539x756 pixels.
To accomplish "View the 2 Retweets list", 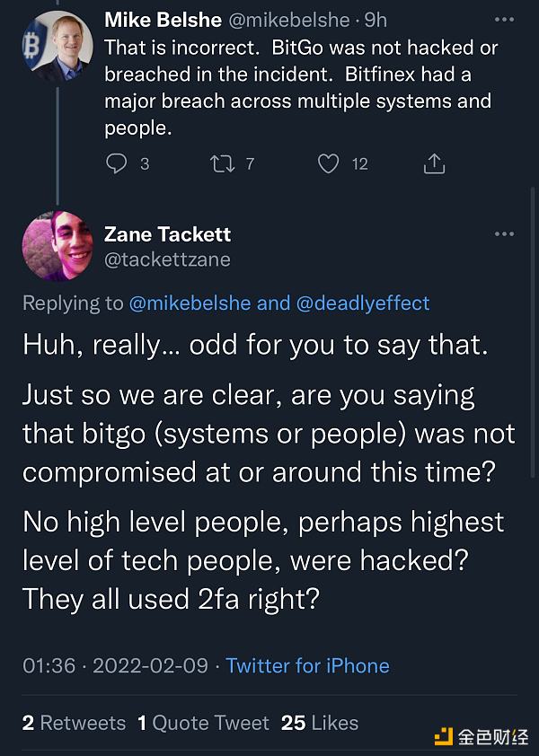I will pyautogui.click(x=74, y=723).
